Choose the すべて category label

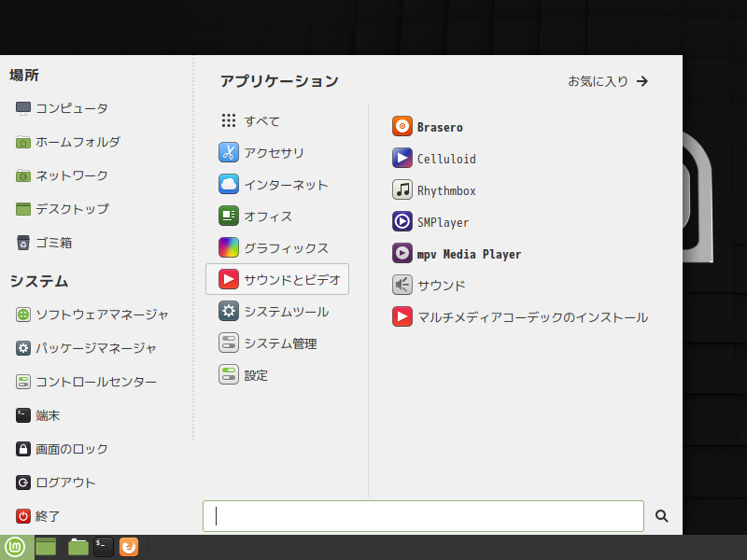261,121
